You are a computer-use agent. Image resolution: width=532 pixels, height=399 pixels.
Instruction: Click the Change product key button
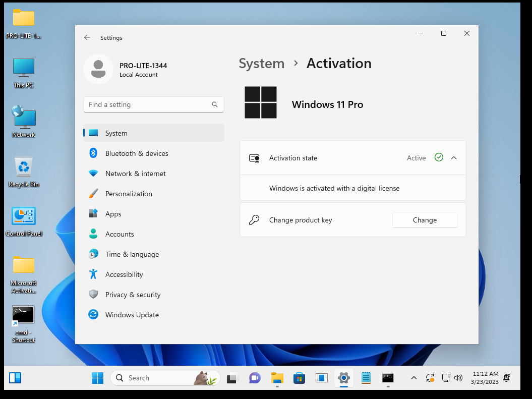coord(425,220)
